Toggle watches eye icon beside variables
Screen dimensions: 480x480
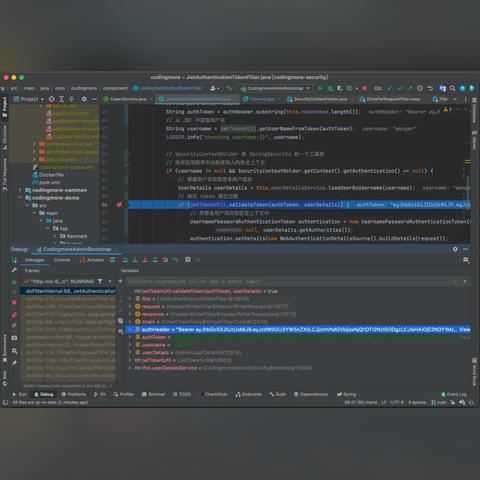click(120, 331)
